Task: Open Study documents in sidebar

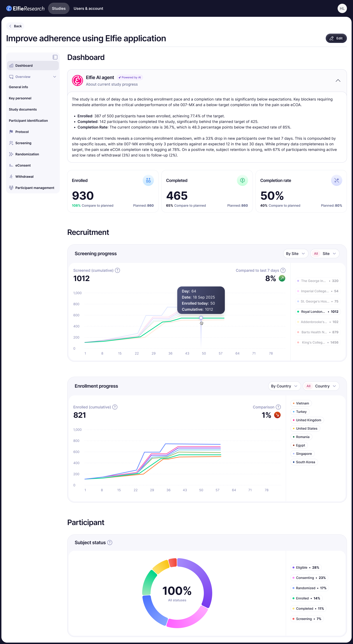Action: click(x=33, y=109)
